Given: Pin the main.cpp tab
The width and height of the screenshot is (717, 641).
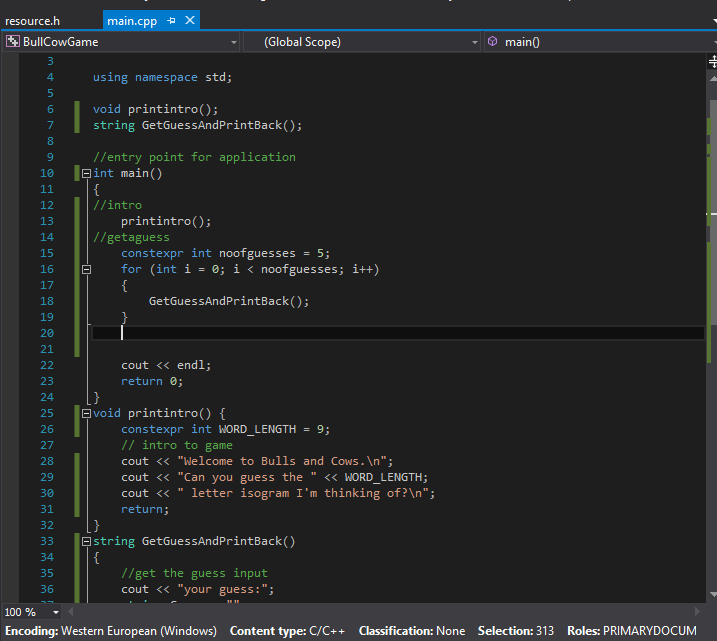Looking at the screenshot, I should point(172,20).
